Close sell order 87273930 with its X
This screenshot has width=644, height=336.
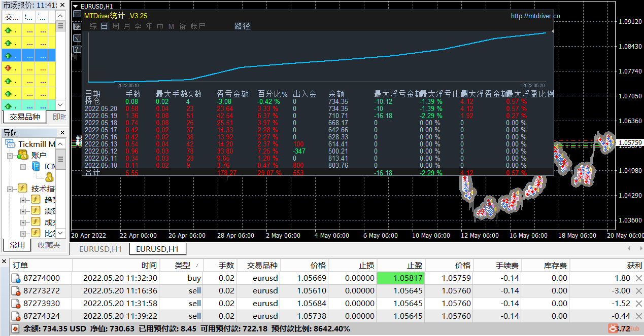638,304
